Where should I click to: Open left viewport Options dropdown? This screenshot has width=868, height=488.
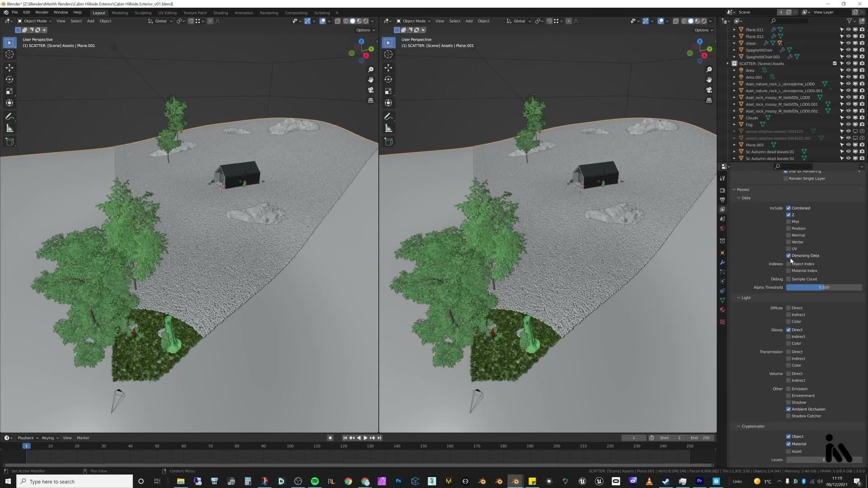click(365, 30)
